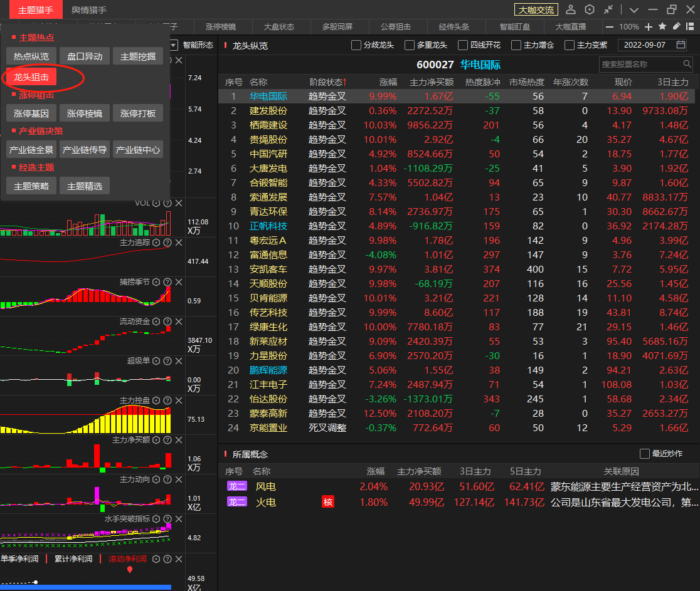Image resolution: width=700 pixels, height=591 pixels.
Task: Close the 水手突破指标 panel
Action: tap(179, 519)
